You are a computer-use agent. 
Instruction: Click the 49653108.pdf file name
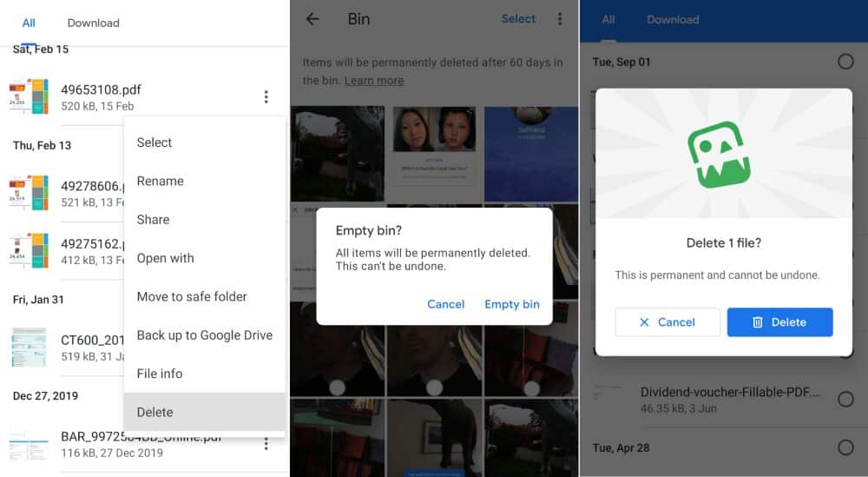point(101,89)
